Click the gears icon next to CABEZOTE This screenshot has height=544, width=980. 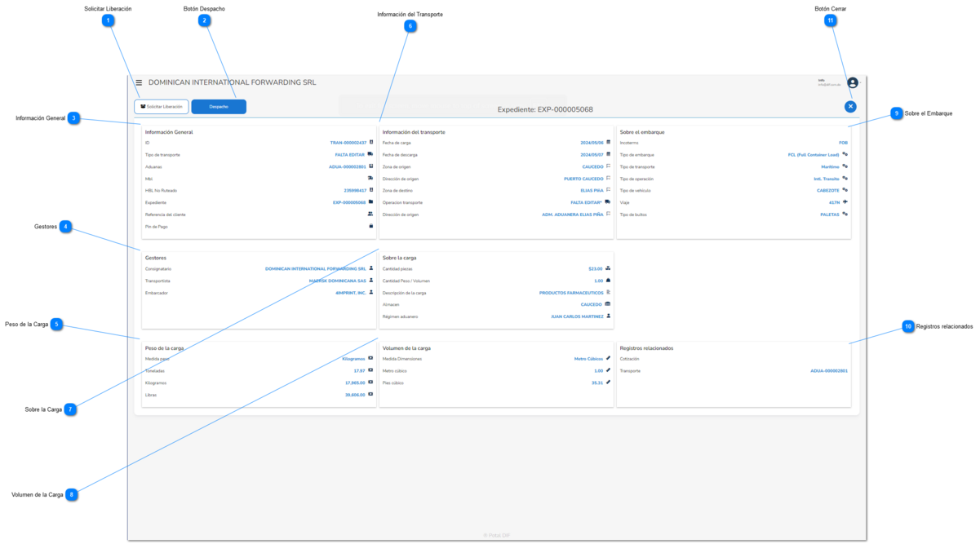point(845,190)
